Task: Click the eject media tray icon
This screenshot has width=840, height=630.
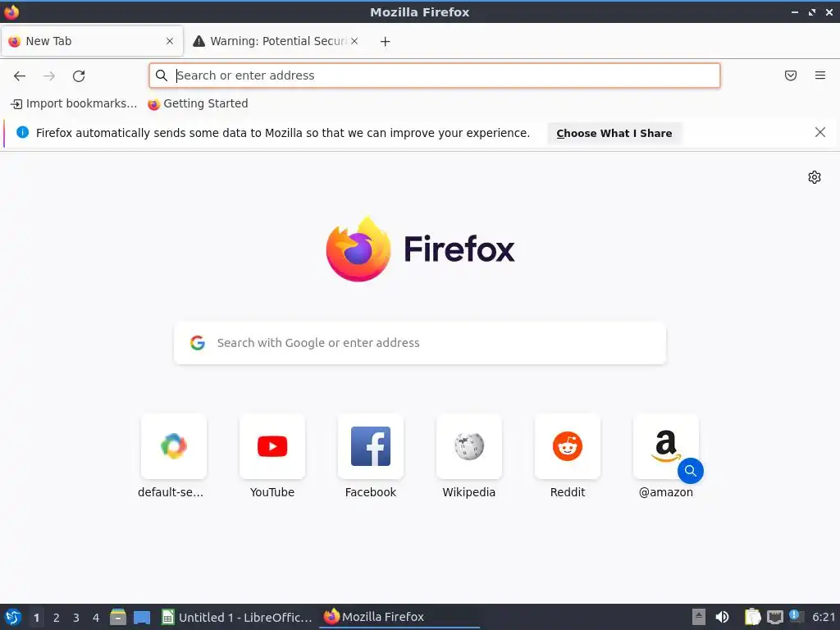Action: [x=699, y=617]
